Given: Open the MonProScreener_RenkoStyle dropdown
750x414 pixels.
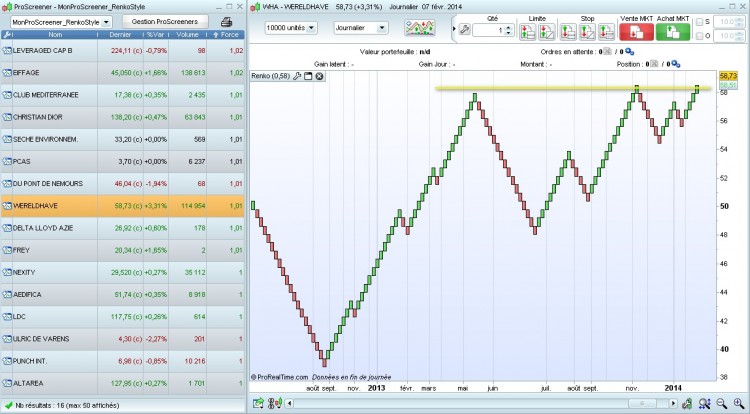Looking at the screenshot, I should [x=61, y=22].
